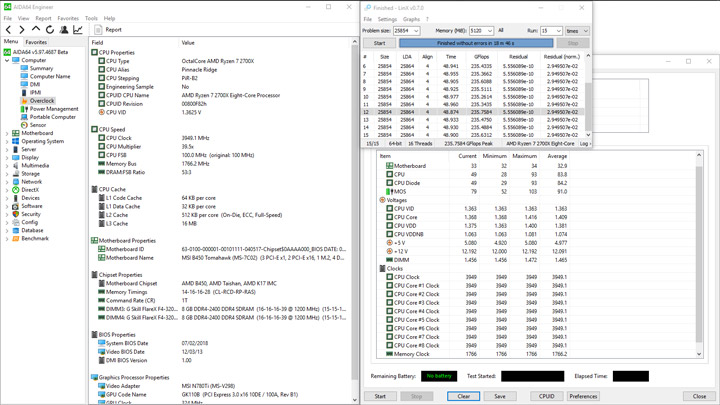This screenshot has width=720, height=405.
Task: Click the statistics table vertical scrollbar
Action: pyautogui.click(x=699, y=254)
